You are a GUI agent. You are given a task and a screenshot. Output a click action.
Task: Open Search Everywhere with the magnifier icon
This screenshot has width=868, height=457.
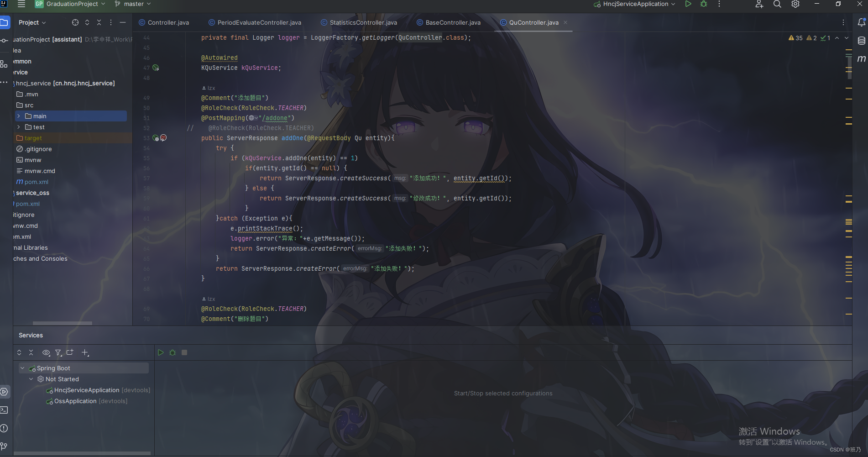pyautogui.click(x=777, y=4)
